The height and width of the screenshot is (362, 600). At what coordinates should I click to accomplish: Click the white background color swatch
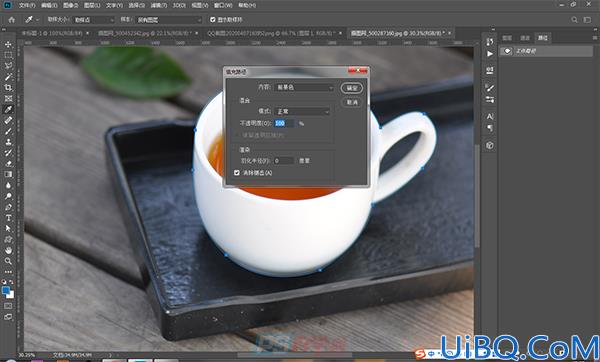tap(11, 295)
